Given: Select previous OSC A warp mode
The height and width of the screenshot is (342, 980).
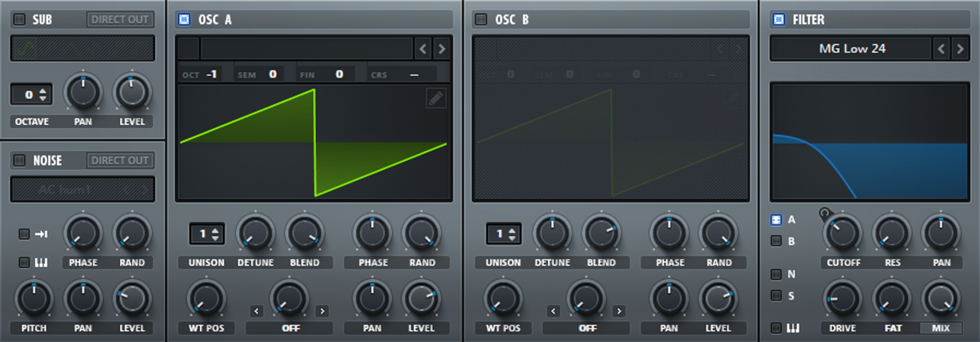Looking at the screenshot, I should (x=256, y=311).
